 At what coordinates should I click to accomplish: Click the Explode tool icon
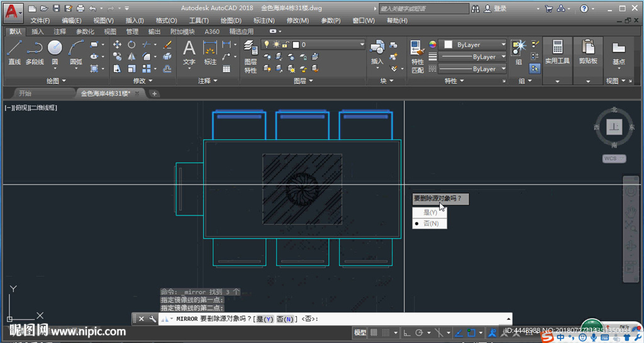point(167,57)
